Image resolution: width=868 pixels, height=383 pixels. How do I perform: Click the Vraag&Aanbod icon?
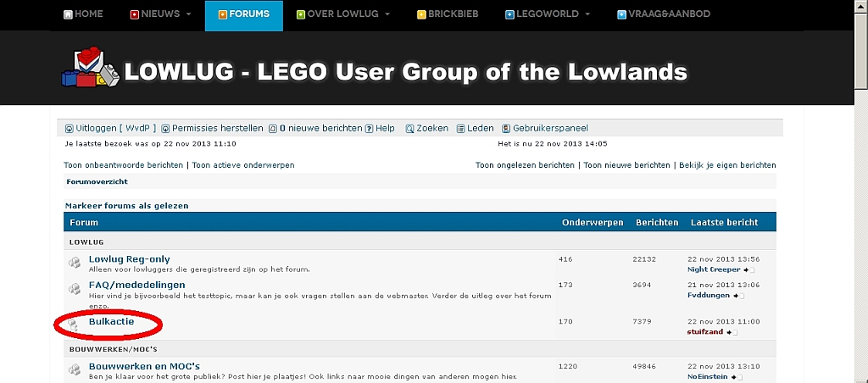[x=621, y=15]
